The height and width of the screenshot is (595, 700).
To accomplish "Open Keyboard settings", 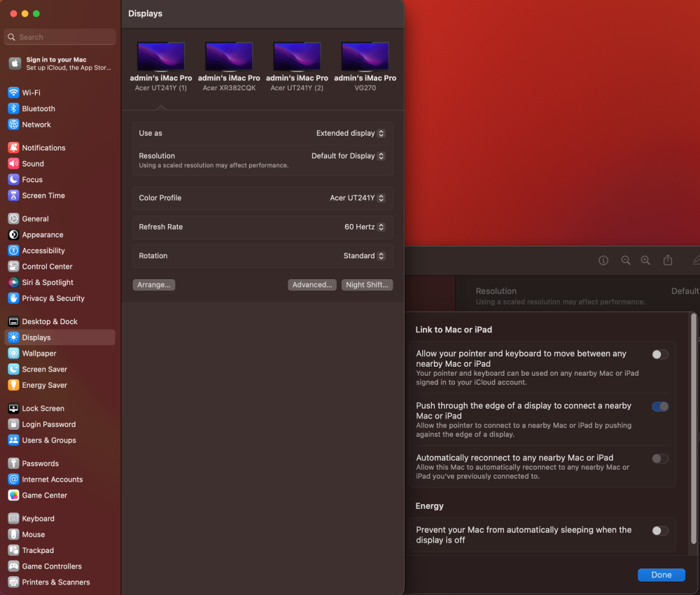I will [59, 518].
